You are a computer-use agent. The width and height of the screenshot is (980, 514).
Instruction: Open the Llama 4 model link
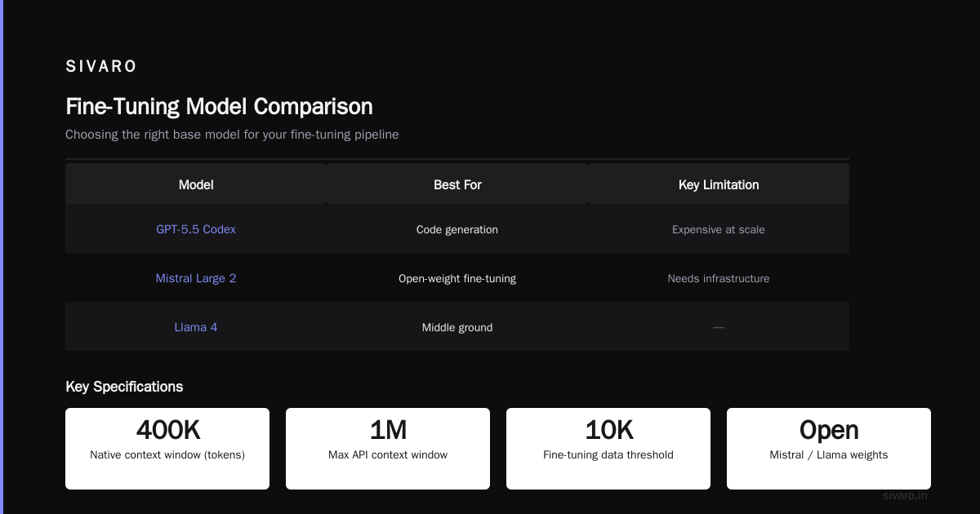[x=196, y=327]
